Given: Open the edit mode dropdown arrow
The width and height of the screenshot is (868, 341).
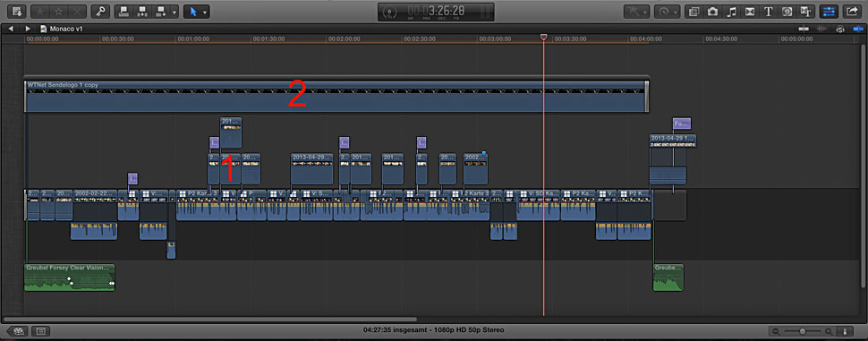Looking at the screenshot, I should [174, 12].
